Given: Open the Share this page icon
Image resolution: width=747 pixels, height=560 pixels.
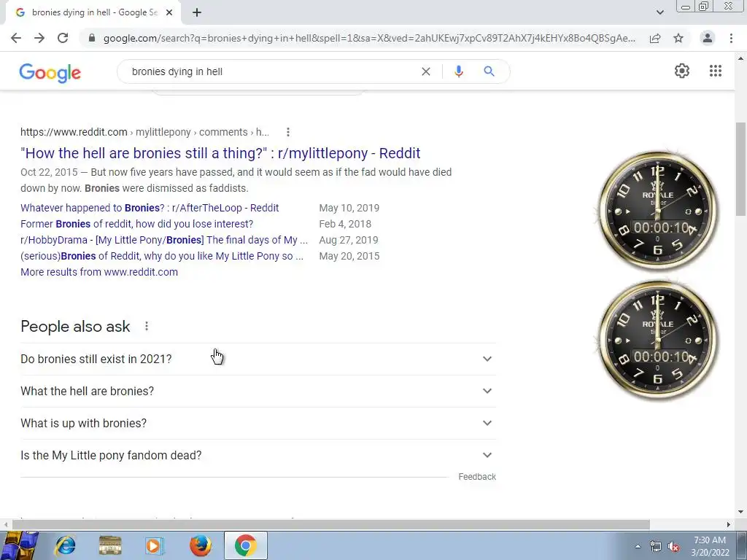Looking at the screenshot, I should pos(655,38).
